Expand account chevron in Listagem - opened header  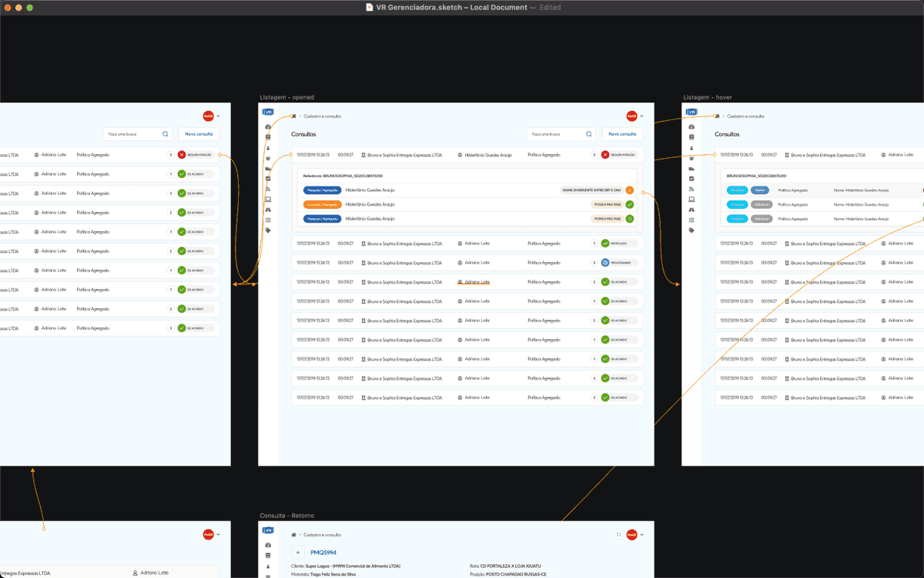pos(642,116)
